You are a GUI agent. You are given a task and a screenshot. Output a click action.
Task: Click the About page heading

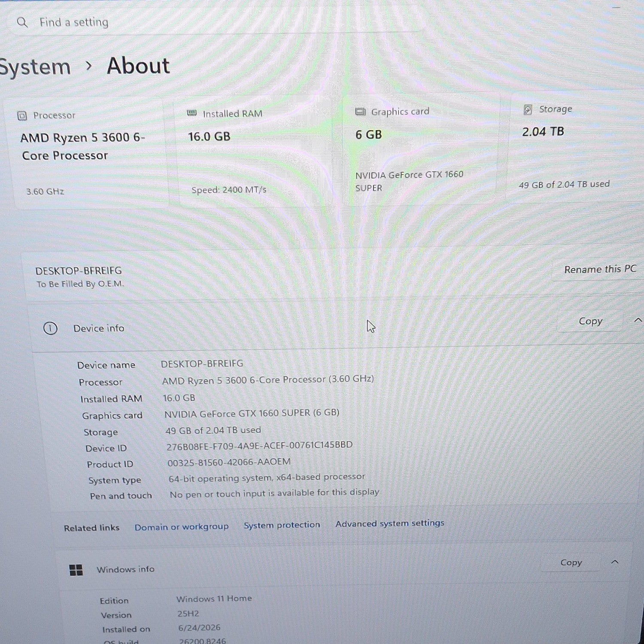138,66
